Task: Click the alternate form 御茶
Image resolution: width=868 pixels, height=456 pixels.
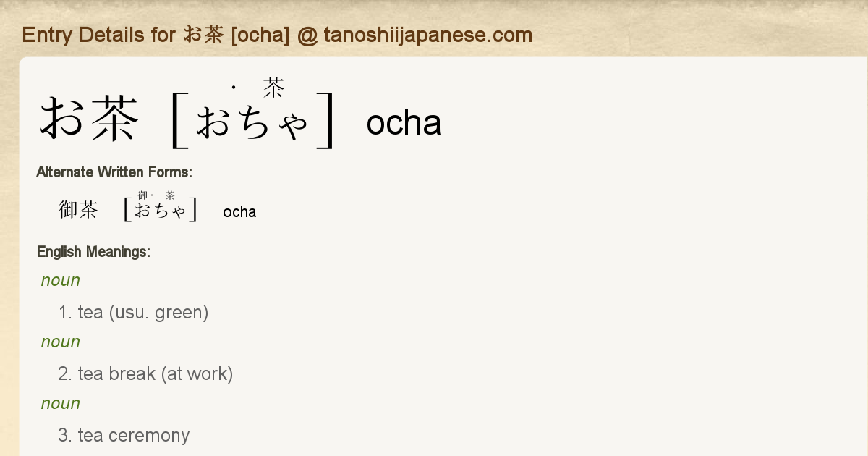Action: [78, 210]
